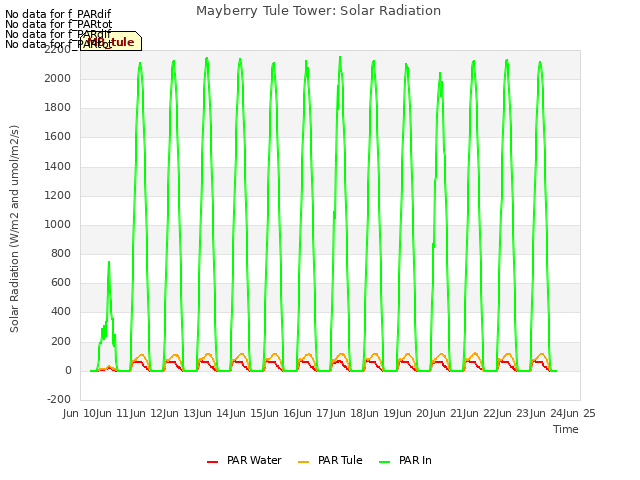
Task: Click the -200 y-axis tick label
Action: click(x=59, y=399)
